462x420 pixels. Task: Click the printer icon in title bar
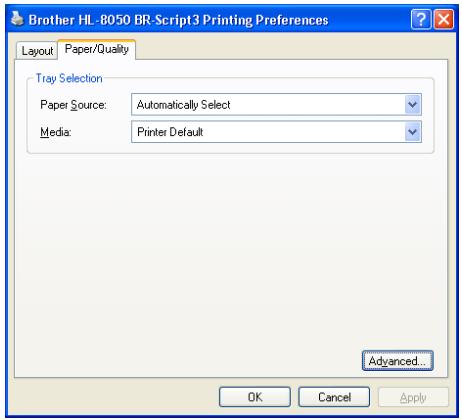pos(17,19)
